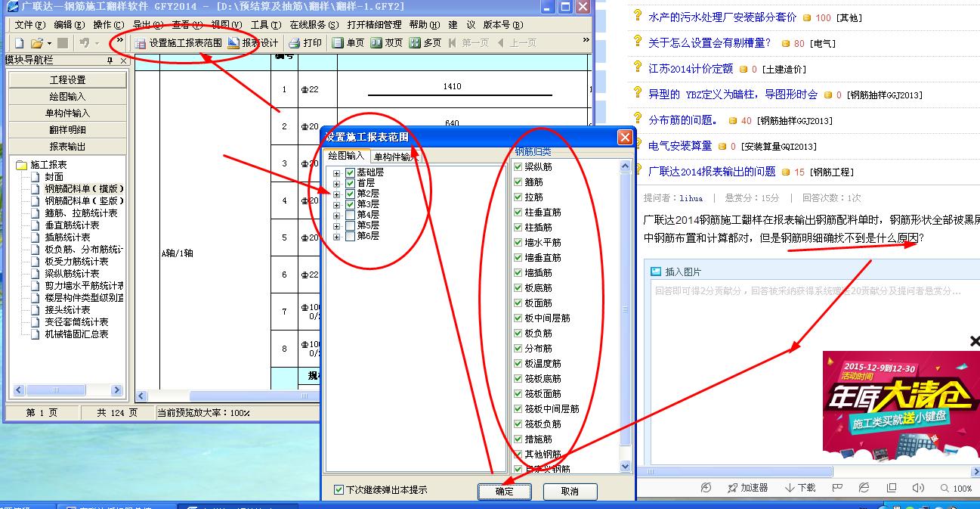This screenshot has width=980, height=509.
Task: Uncheck 基础层 checkbox in dialog
Action: [350, 173]
